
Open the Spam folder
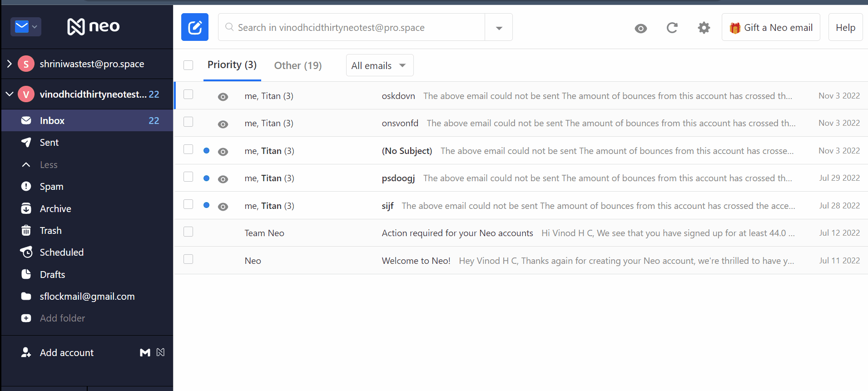click(x=87, y=186)
